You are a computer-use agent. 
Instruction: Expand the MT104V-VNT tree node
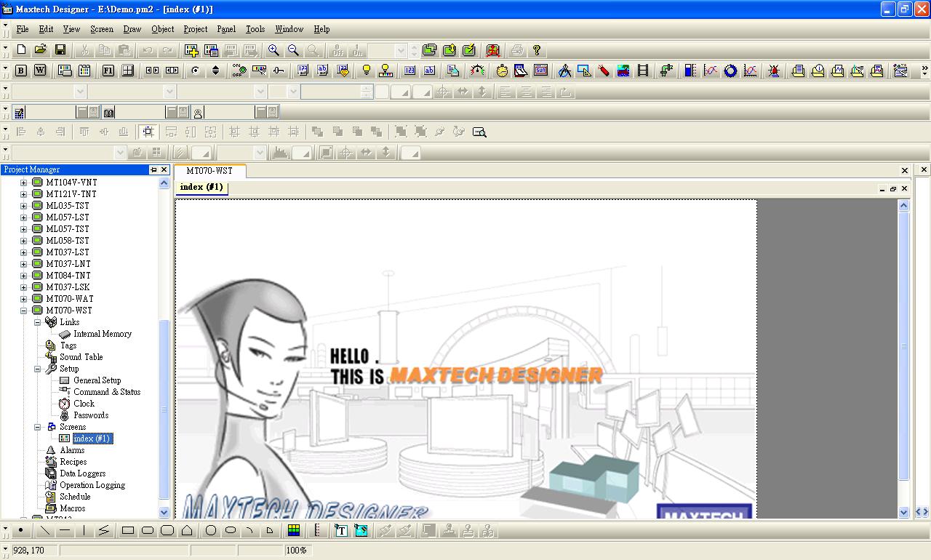tap(23, 183)
